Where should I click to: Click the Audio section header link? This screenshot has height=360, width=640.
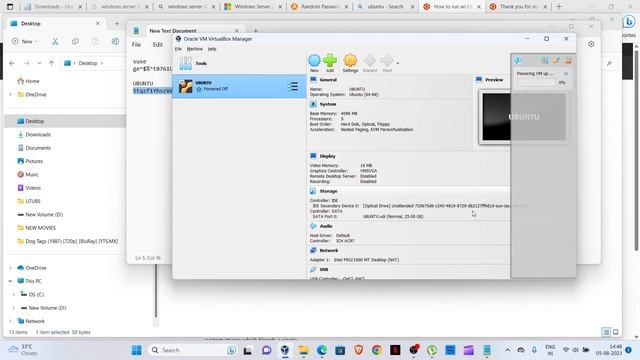point(326,226)
